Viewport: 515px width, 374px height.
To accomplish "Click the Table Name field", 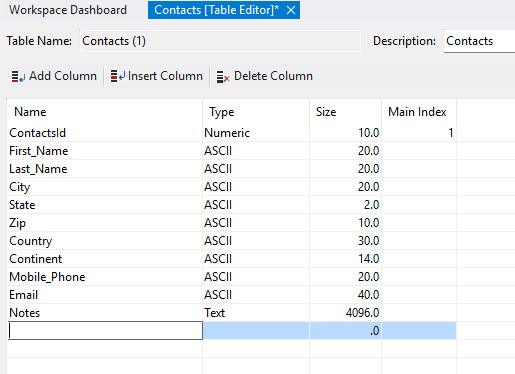I will [220, 41].
